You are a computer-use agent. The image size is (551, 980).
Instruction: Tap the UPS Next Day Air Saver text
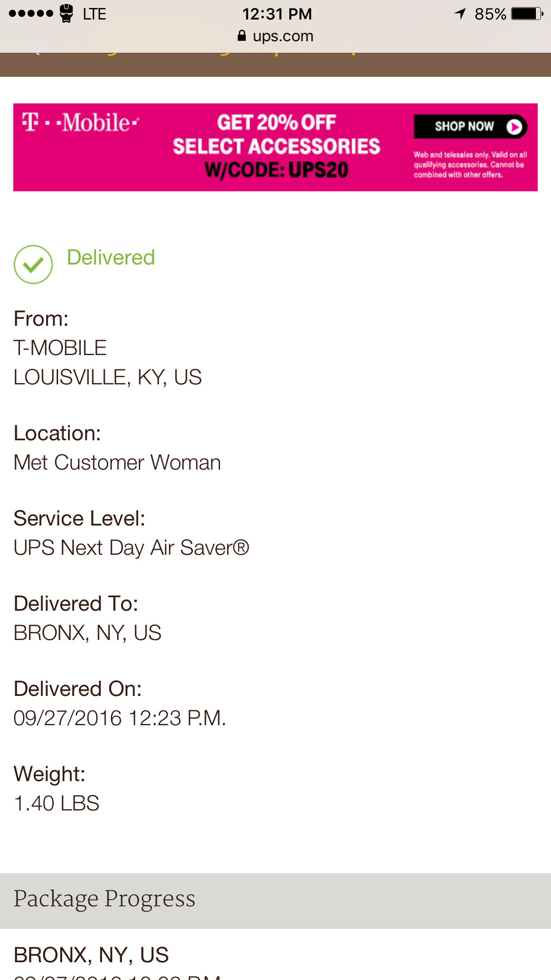(x=131, y=548)
